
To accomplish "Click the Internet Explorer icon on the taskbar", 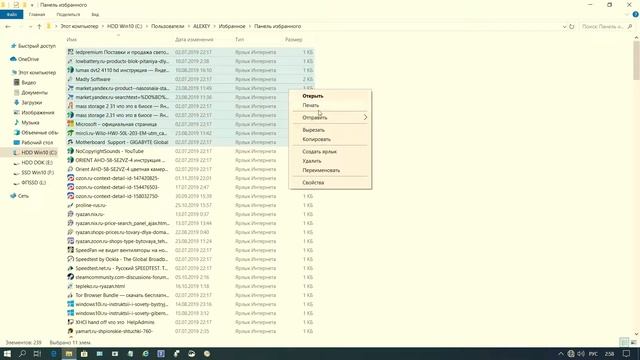I will coord(146,353).
